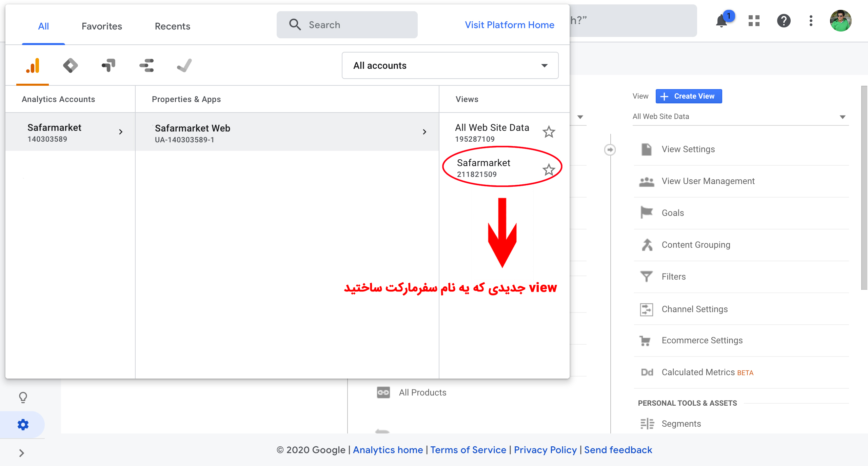Image resolution: width=868 pixels, height=466 pixels.
Task: Expand the Safarmarket Web property chevron
Action: tap(425, 132)
